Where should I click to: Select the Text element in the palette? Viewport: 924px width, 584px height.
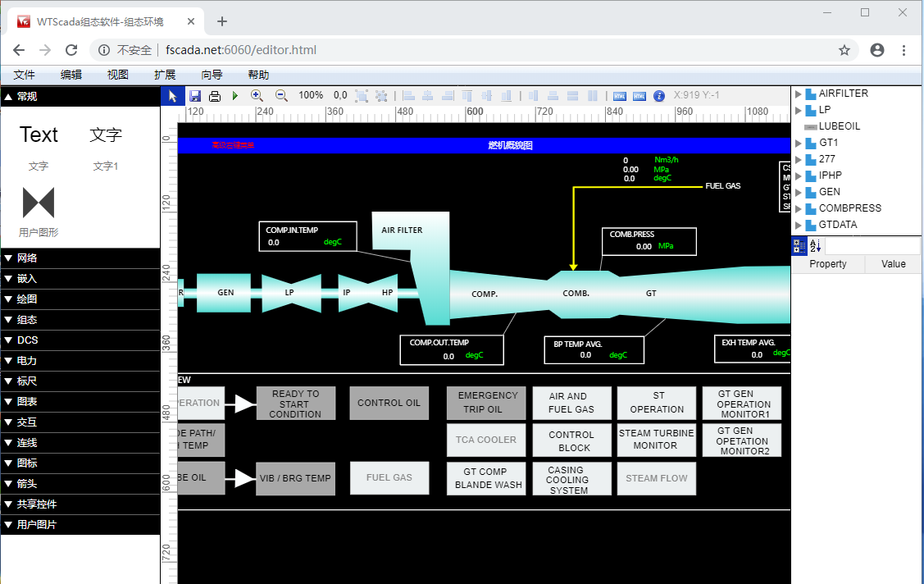[39, 135]
